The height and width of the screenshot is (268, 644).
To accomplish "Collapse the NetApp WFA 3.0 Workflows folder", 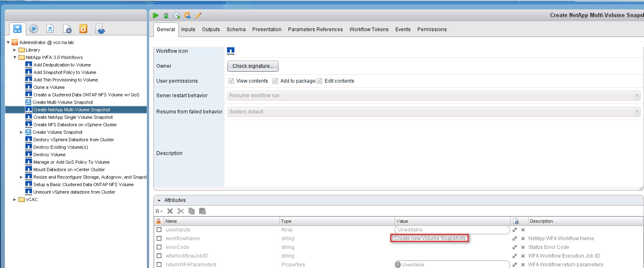I will [x=15, y=57].
